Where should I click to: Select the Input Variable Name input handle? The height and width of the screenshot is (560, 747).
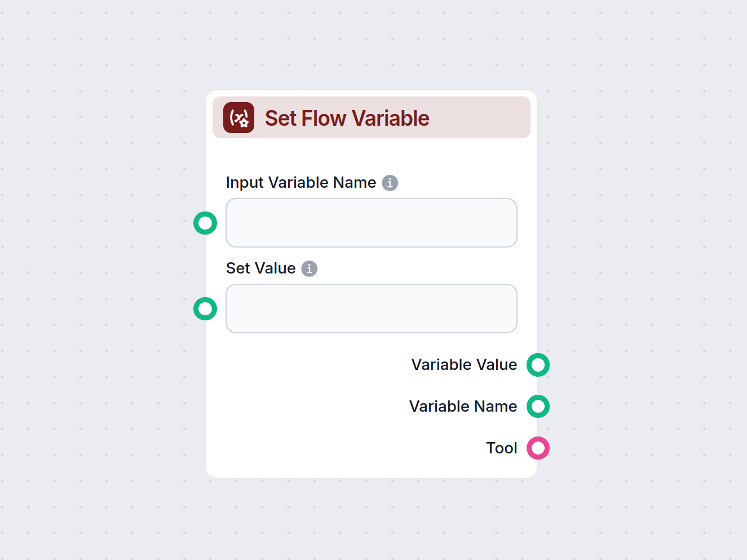[x=205, y=223]
